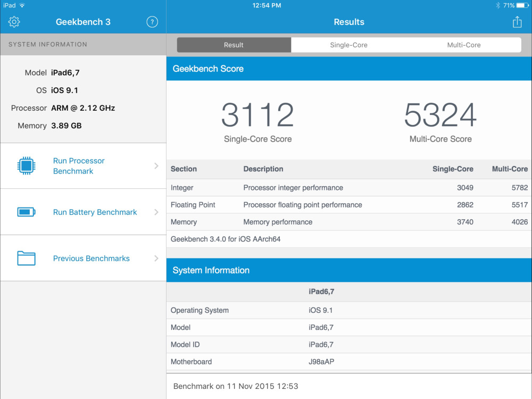Tap the Previous Benchmarks link
532x399 pixels.
click(91, 258)
